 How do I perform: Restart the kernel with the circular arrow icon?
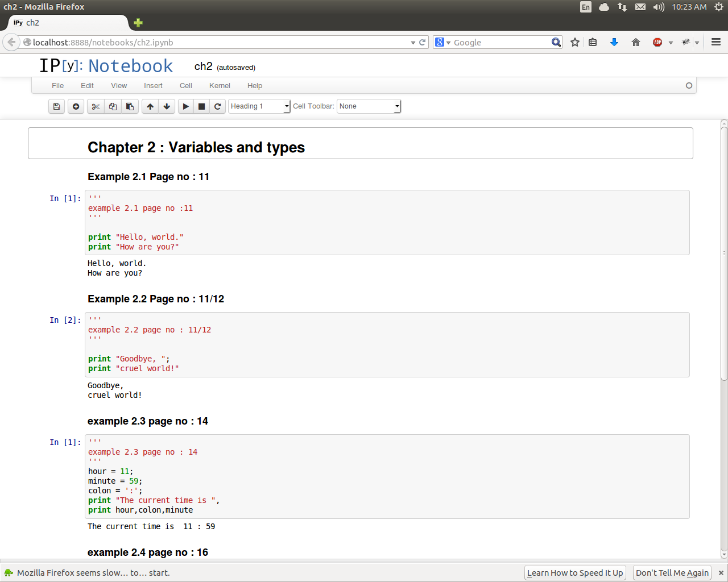click(217, 106)
